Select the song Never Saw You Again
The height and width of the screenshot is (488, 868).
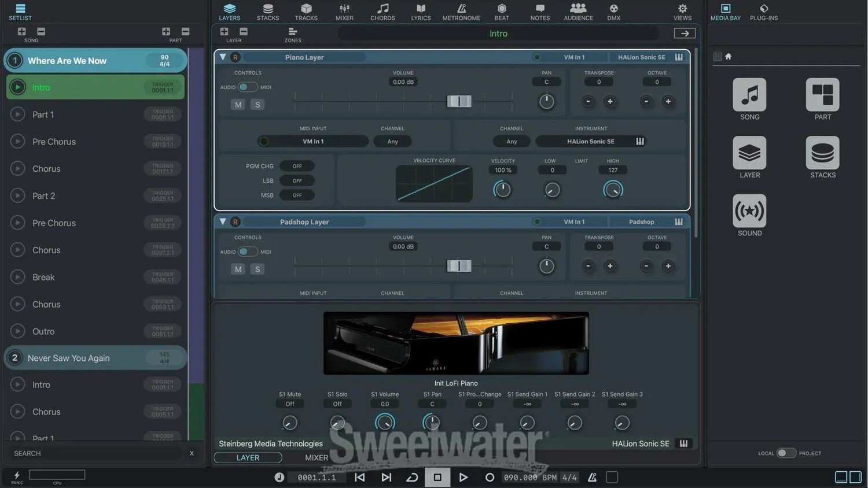[x=68, y=358]
